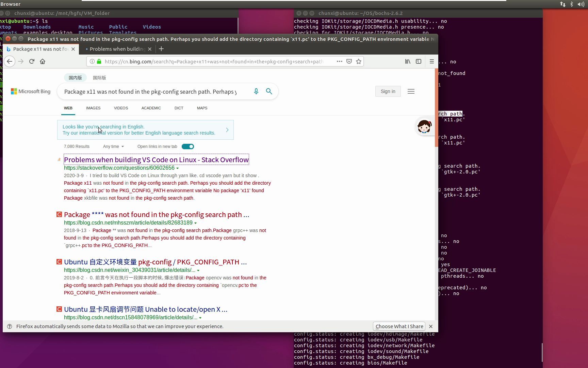Expand weixin_30439031 URL dropdown arrow
588x368 pixels.
click(x=198, y=271)
